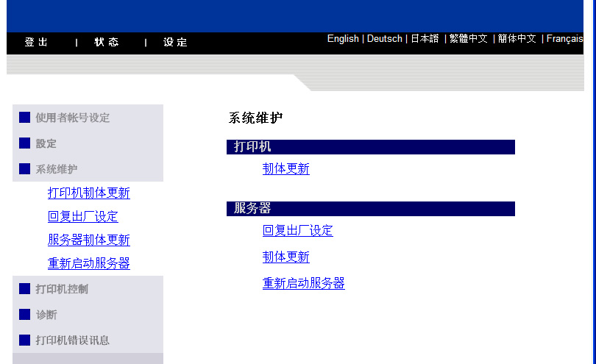The height and width of the screenshot is (364, 596).
Task: Click blue square icon next to 打印机控制
Action: click(x=25, y=289)
